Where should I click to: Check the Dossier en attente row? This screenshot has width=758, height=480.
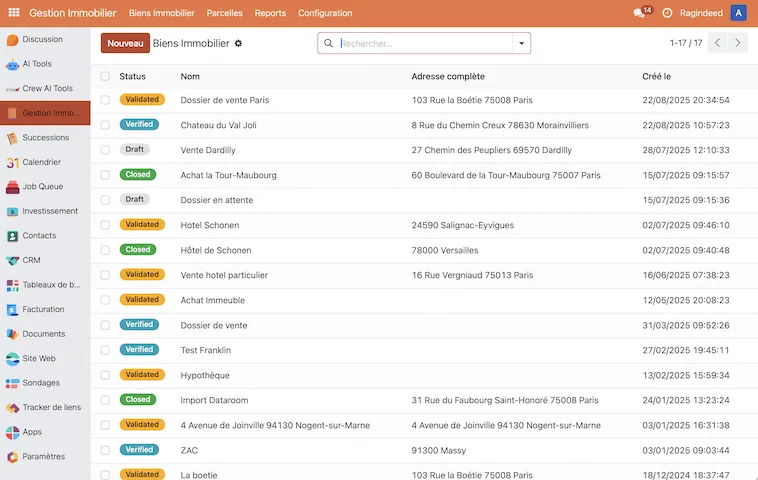pos(105,200)
